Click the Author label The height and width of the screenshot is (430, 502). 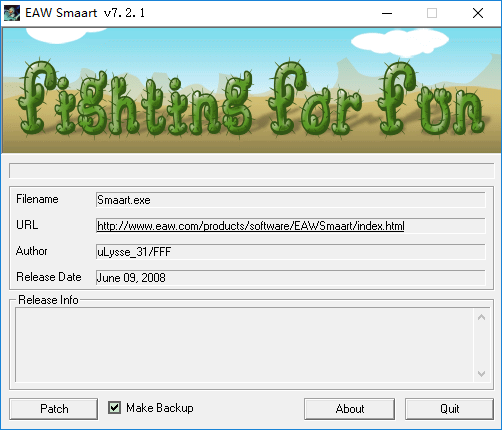tap(32, 251)
